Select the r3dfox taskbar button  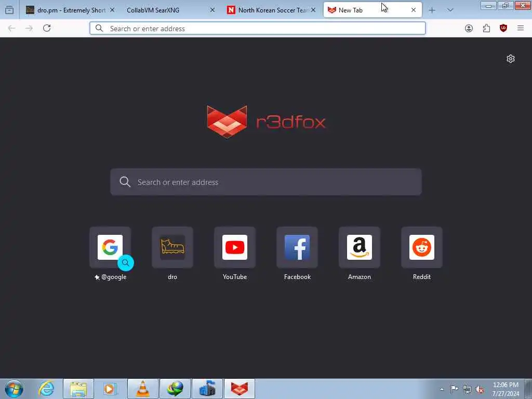[240, 389]
